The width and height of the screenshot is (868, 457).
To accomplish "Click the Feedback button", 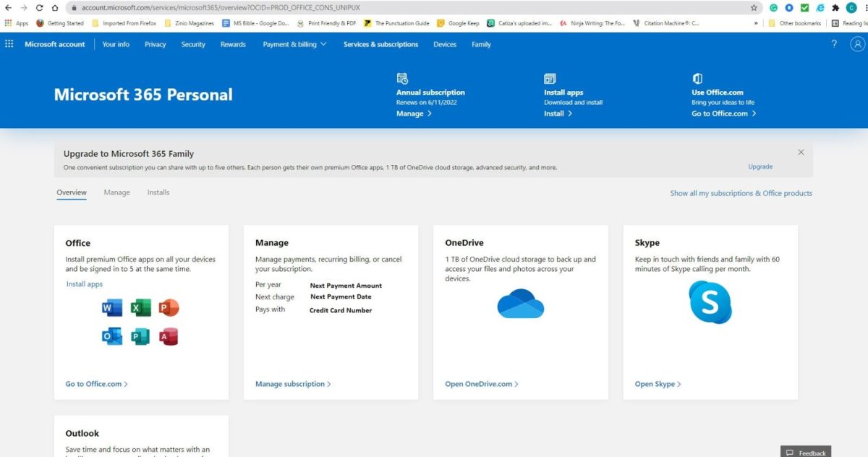I will [x=806, y=453].
